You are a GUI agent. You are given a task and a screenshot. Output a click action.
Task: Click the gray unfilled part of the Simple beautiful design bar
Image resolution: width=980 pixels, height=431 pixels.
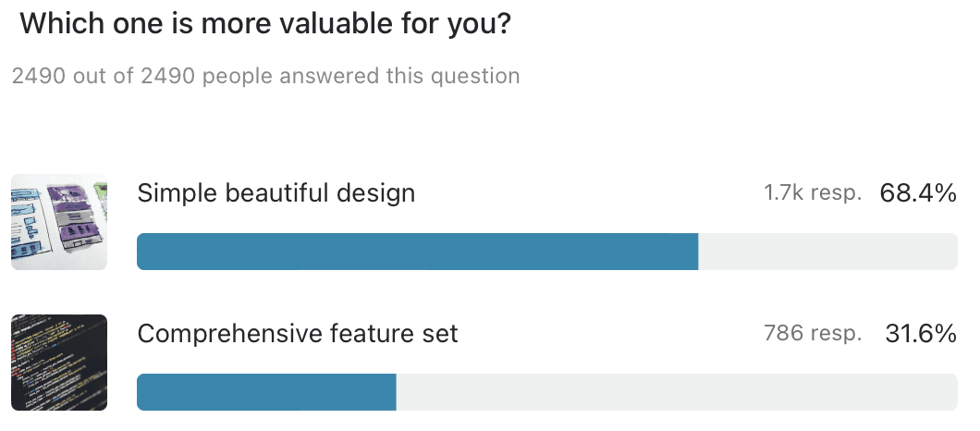coord(827,252)
